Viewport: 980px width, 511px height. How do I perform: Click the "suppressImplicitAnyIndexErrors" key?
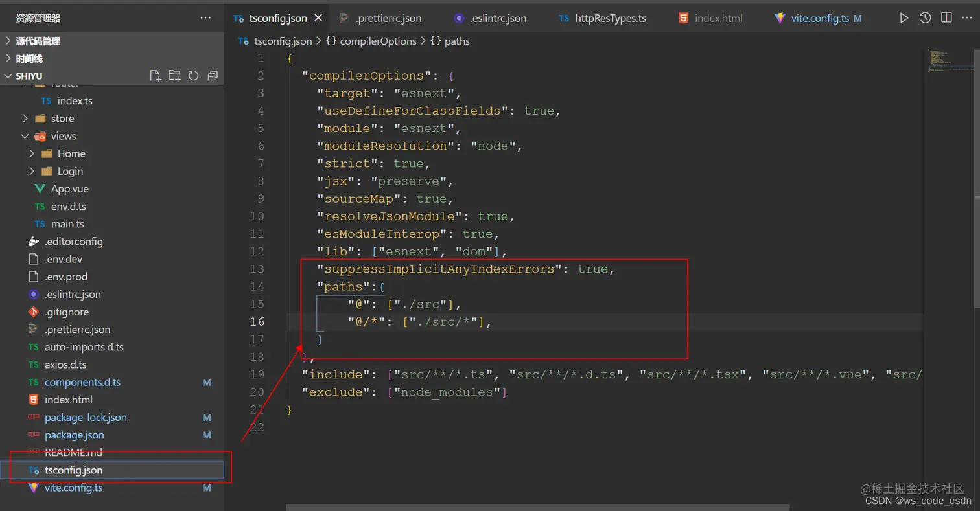coord(439,269)
